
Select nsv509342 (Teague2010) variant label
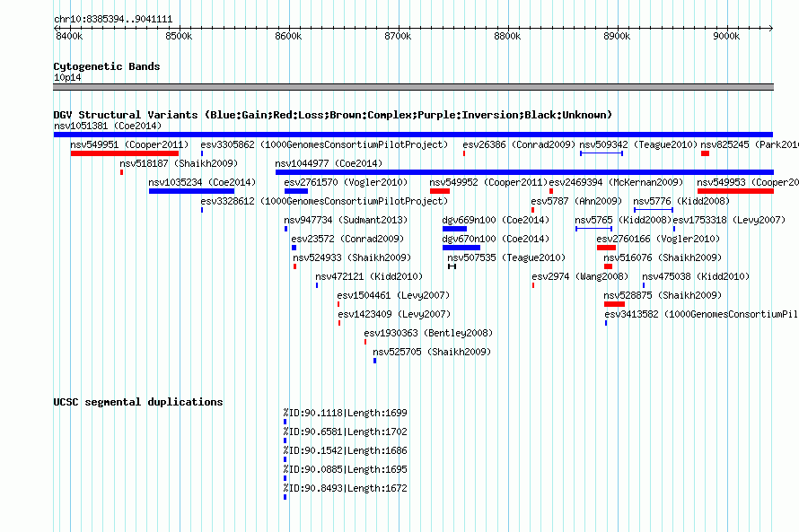(638, 144)
